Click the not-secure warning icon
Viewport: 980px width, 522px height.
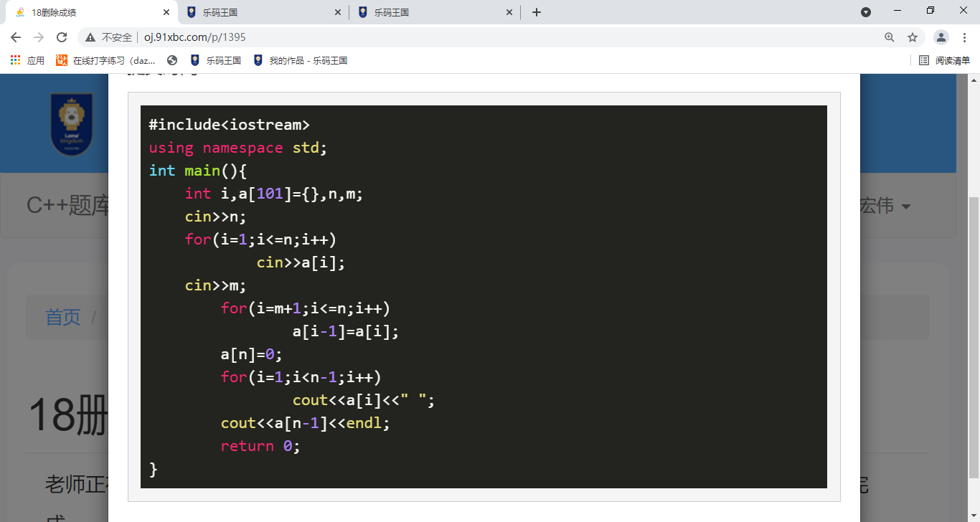[x=90, y=37]
